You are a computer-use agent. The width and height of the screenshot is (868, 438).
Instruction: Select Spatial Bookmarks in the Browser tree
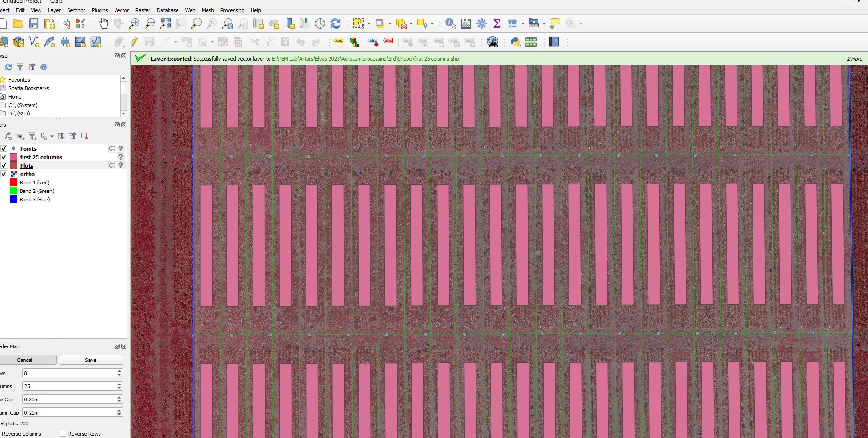coord(29,88)
